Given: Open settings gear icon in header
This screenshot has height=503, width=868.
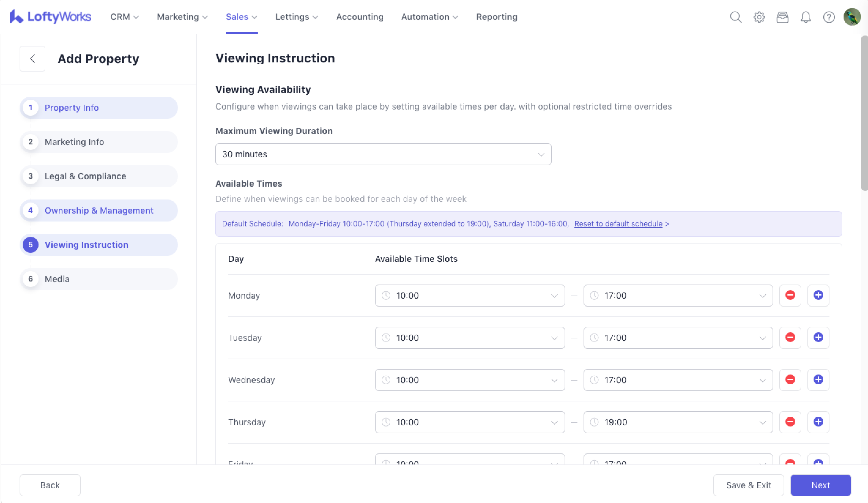Looking at the screenshot, I should (x=759, y=17).
